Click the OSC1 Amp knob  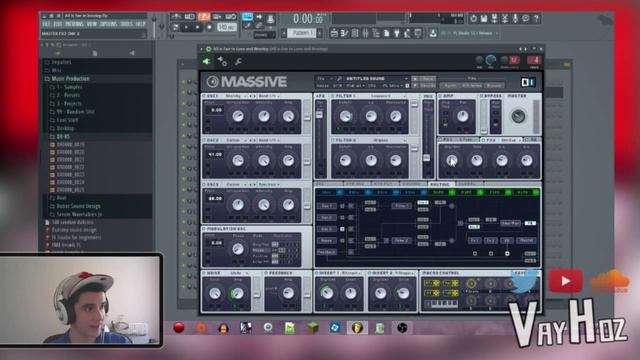(289, 116)
